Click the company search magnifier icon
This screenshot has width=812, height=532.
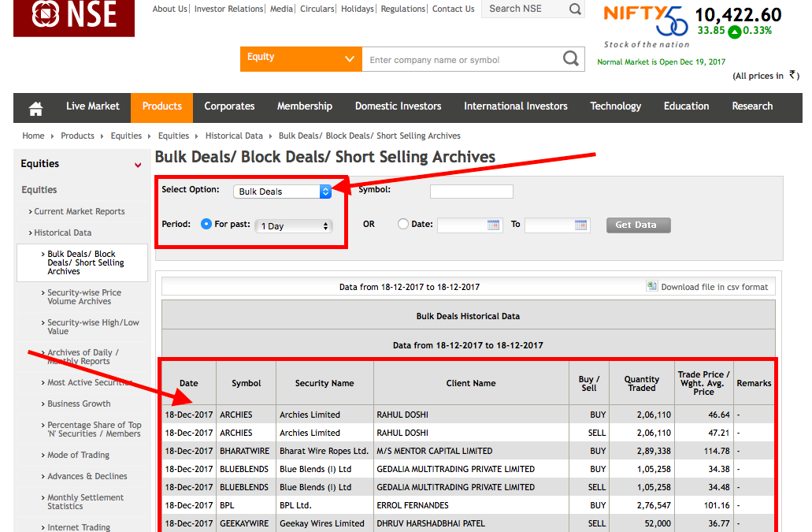click(571, 59)
